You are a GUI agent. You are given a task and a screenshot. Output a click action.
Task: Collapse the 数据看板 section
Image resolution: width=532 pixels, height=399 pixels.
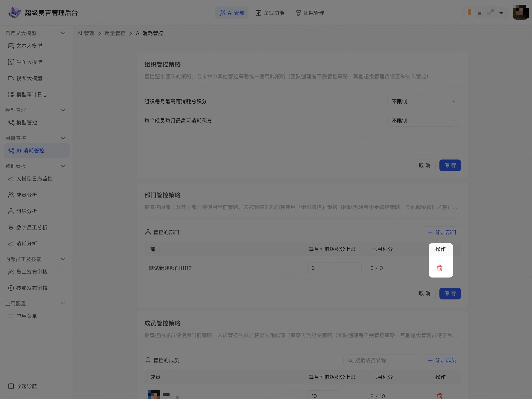coord(63,166)
